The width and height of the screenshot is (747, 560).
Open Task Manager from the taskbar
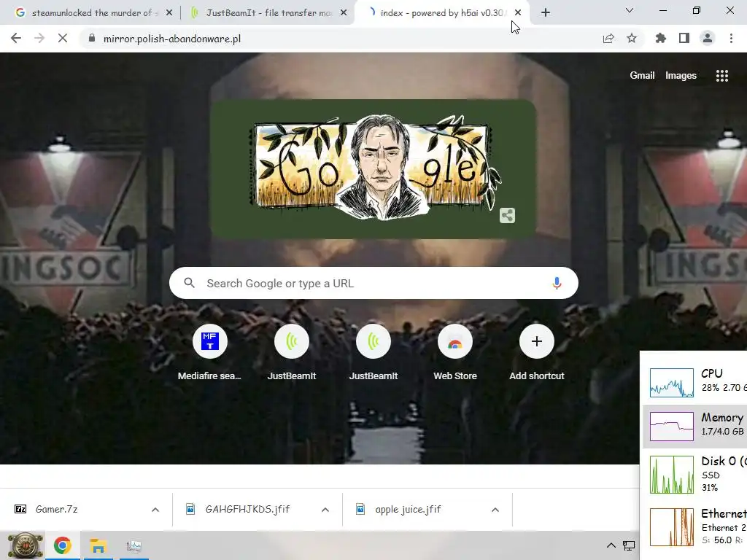click(x=134, y=545)
